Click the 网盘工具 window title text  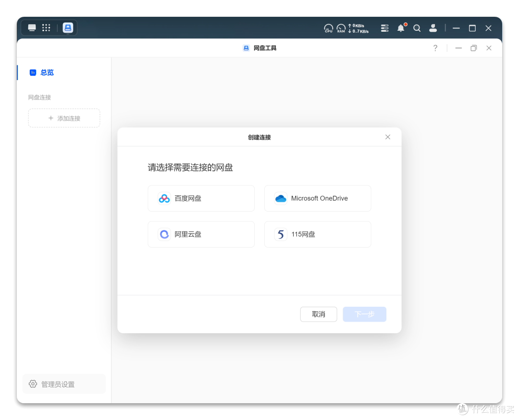265,48
